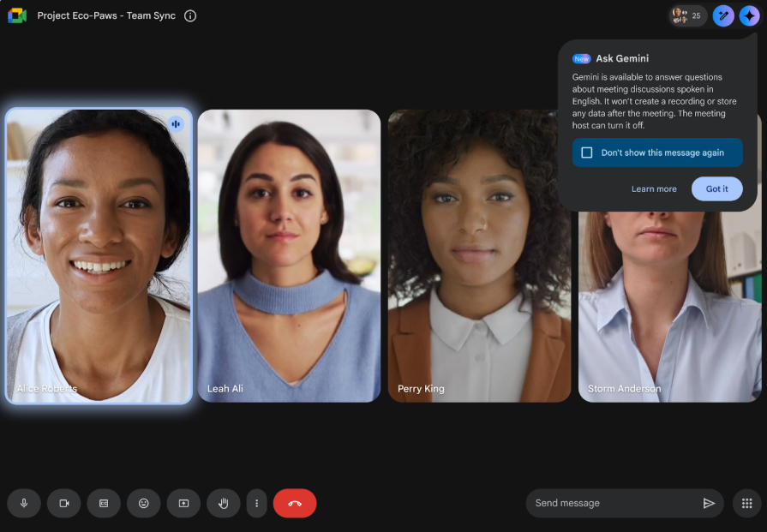
Task: Turn off the camera
Action: tap(63, 503)
